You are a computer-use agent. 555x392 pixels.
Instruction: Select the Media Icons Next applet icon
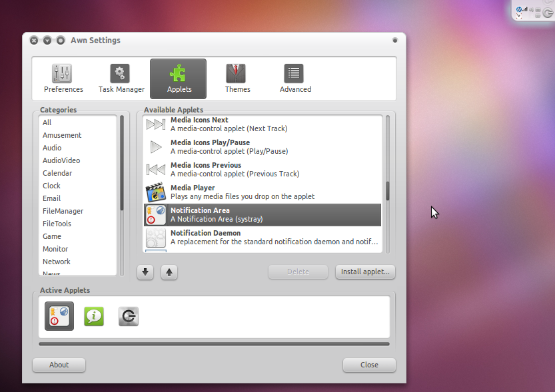point(155,124)
